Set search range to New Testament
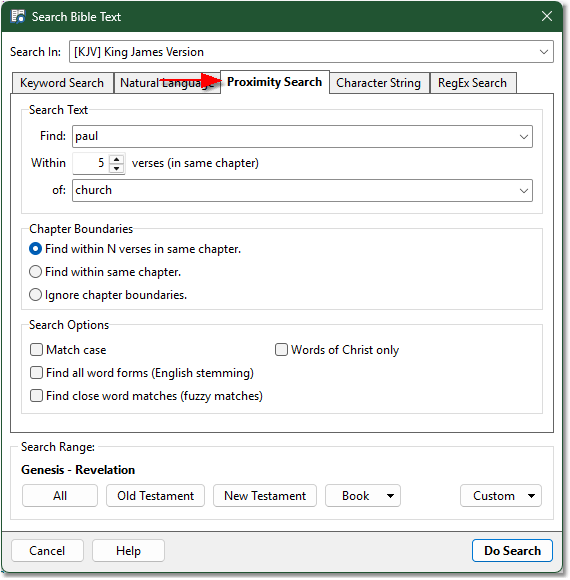 tap(265, 496)
